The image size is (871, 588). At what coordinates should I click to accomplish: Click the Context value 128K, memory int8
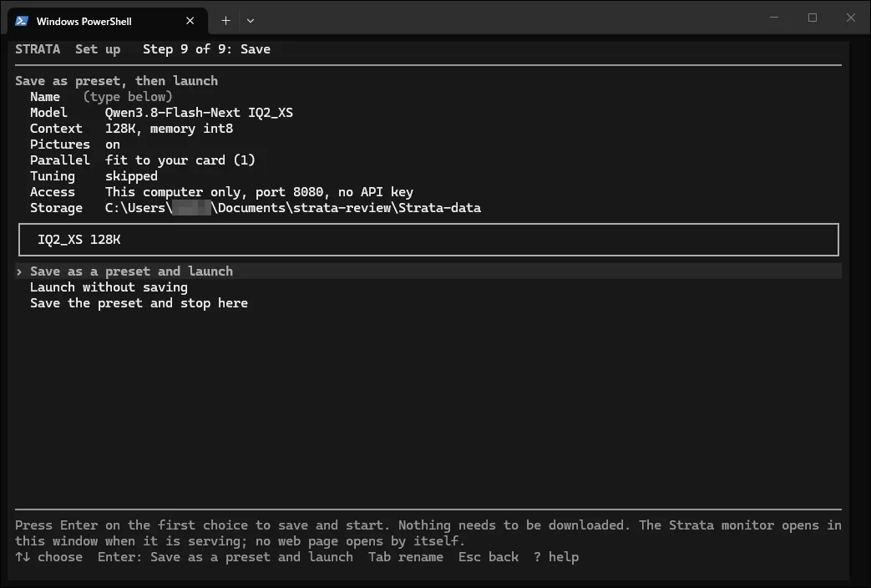(169, 129)
